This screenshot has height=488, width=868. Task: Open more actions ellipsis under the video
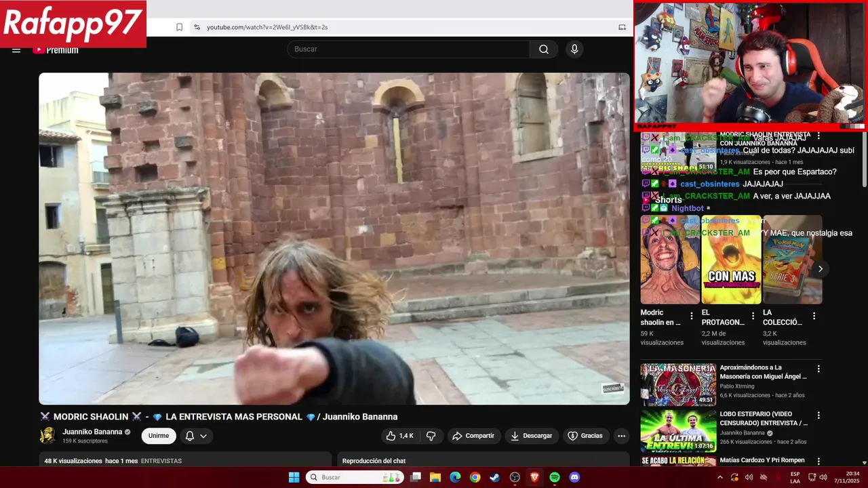click(x=622, y=436)
